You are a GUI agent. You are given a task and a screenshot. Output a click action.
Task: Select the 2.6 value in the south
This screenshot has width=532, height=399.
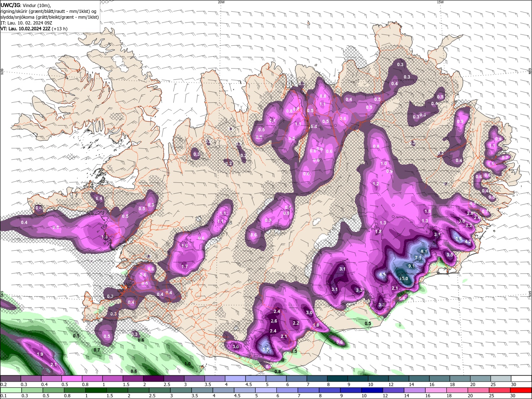(x=273, y=321)
